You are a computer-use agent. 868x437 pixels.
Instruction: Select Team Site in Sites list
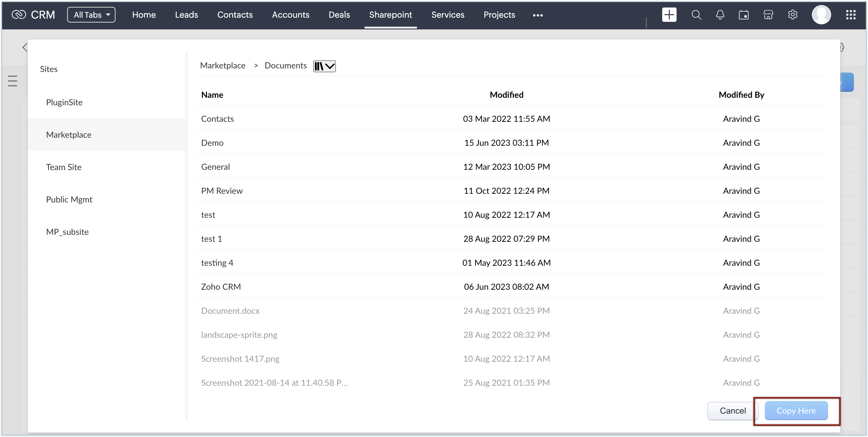point(64,167)
